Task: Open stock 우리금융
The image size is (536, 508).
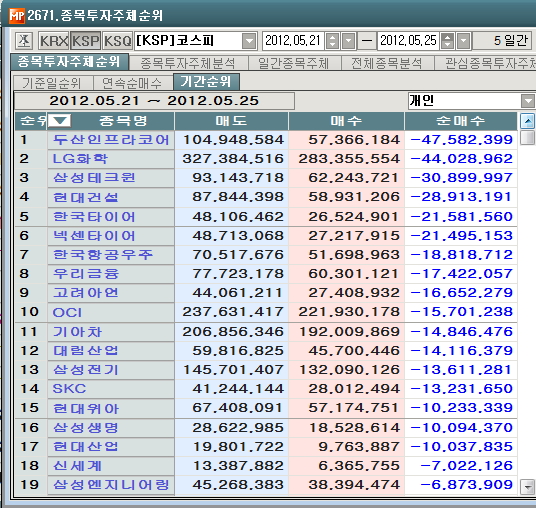Action: [x=111, y=274]
